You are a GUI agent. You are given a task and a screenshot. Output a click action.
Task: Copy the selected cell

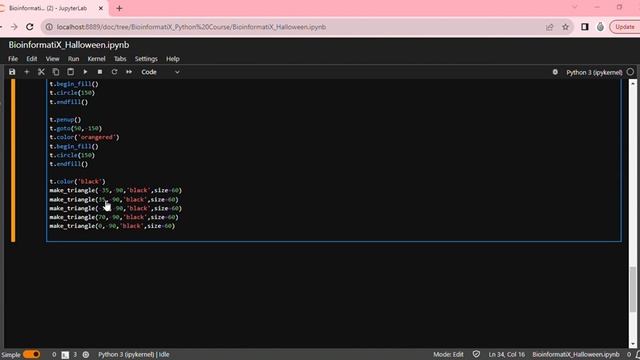click(x=56, y=72)
